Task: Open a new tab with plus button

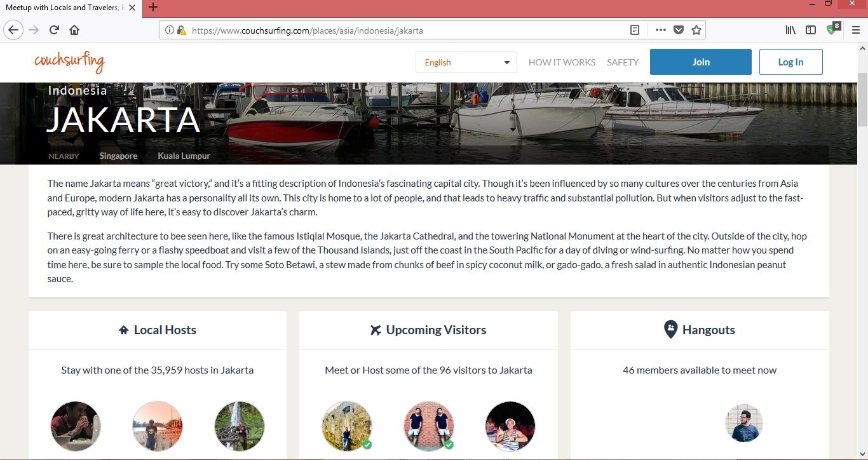Action: pos(153,8)
